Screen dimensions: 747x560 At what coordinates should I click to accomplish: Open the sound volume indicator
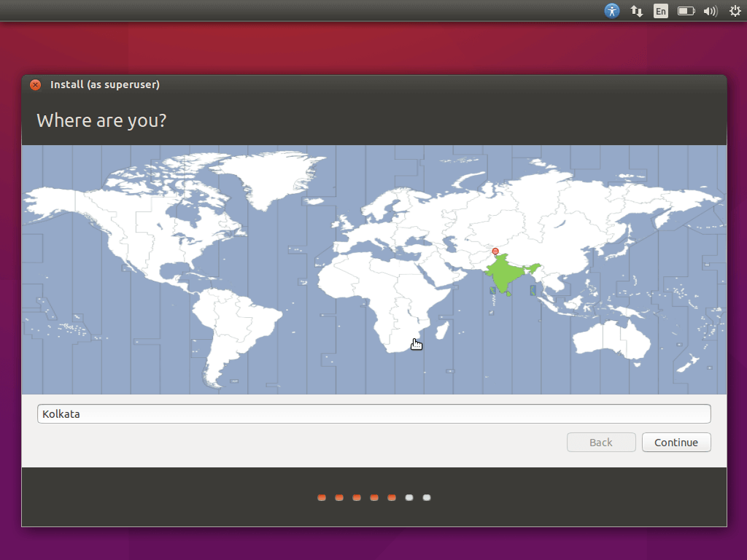click(x=711, y=11)
